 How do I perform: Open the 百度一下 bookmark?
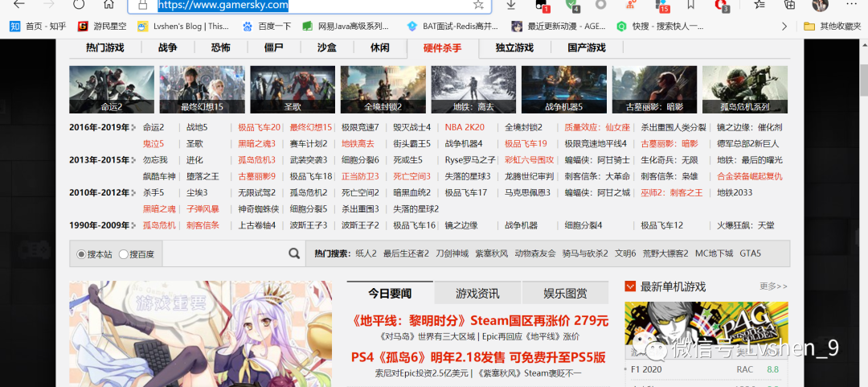point(266,26)
